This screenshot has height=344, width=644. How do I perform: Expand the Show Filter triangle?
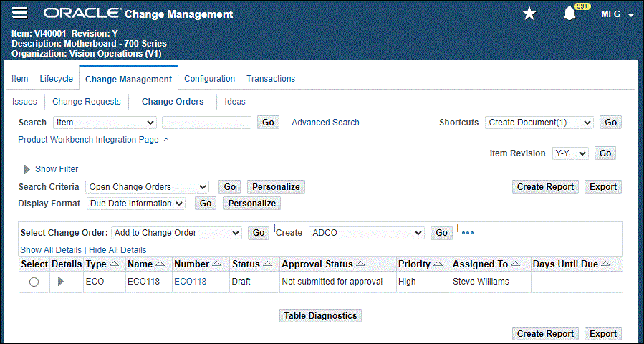click(x=27, y=169)
